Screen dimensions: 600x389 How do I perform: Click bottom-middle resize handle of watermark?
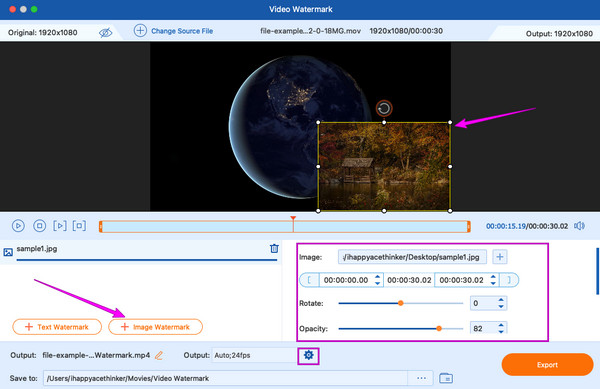point(384,210)
